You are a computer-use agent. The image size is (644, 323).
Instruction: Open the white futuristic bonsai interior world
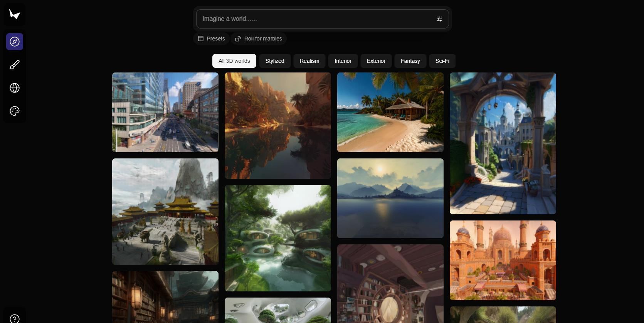[x=278, y=310]
